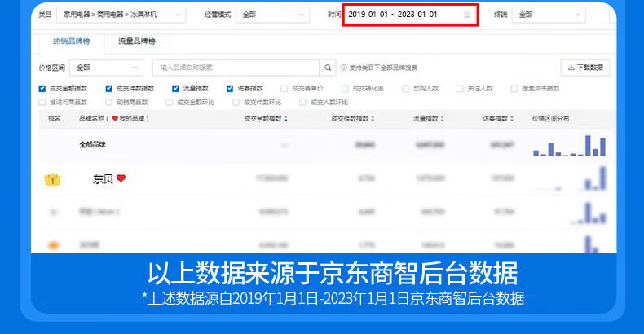Click the 下载数据 download button
The height and width of the screenshot is (334, 644).
(585, 68)
